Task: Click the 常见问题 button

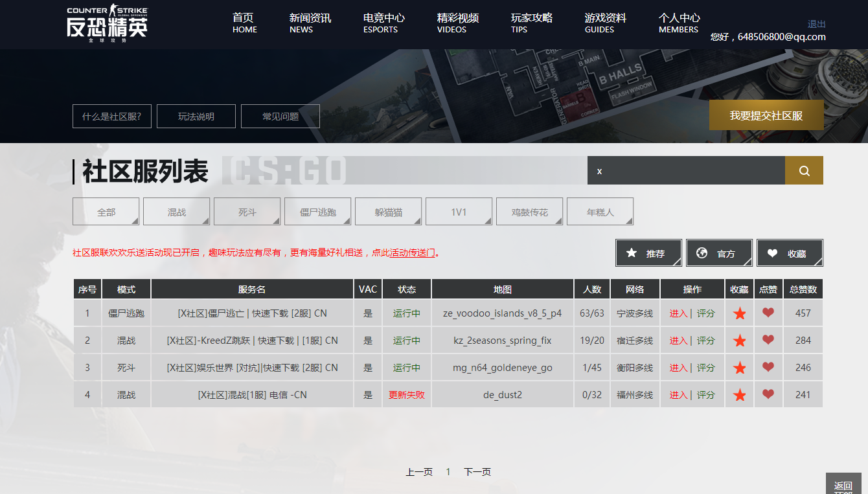Action: 280,116
